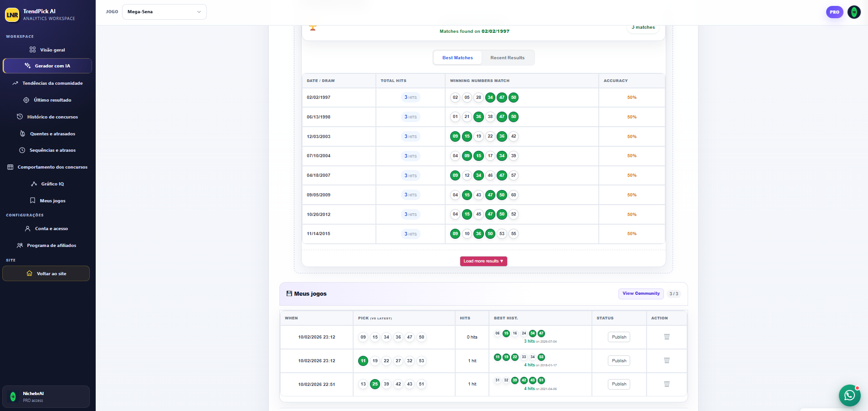Click the WINNING NUMBERS MATCH column header
The image size is (868, 411).
[x=480, y=81]
